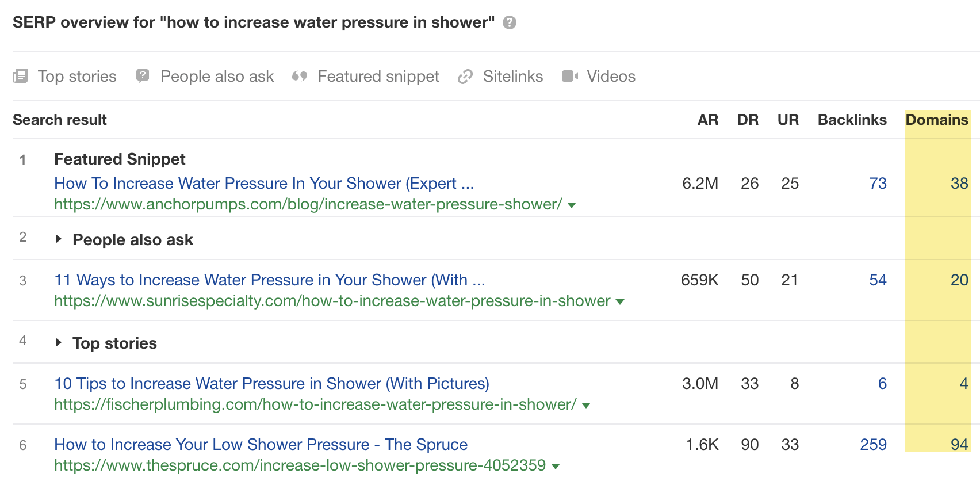Expand the People also ask row
Viewport: 980px width, 481px height.
(59, 239)
